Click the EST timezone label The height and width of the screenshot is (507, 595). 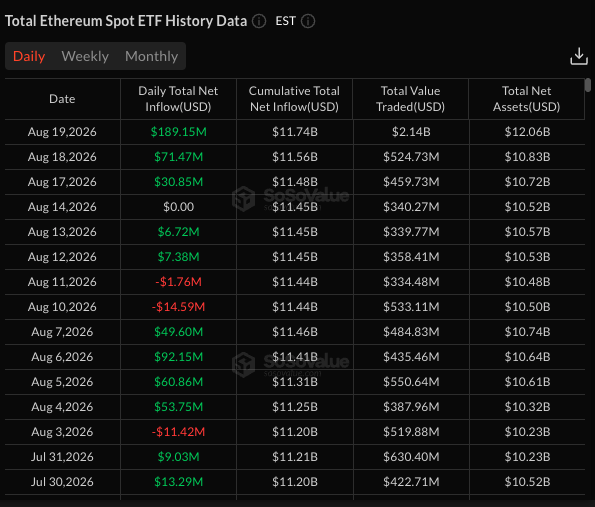click(x=285, y=21)
